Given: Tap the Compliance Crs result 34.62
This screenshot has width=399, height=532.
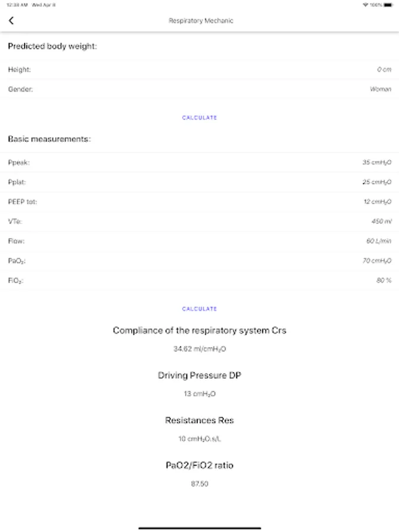Looking at the screenshot, I should click(x=199, y=349).
